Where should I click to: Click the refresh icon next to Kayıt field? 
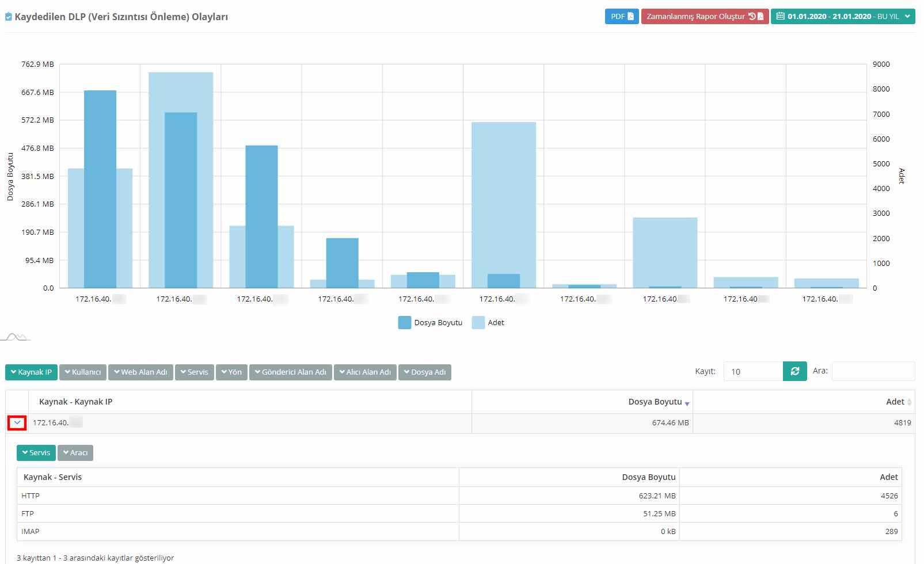tap(795, 371)
